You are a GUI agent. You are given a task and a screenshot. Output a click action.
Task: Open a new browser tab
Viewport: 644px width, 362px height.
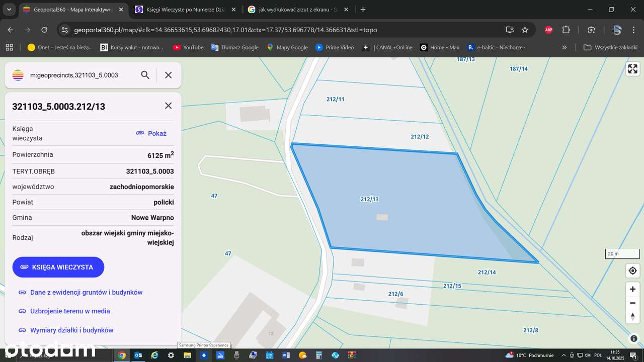(x=363, y=10)
